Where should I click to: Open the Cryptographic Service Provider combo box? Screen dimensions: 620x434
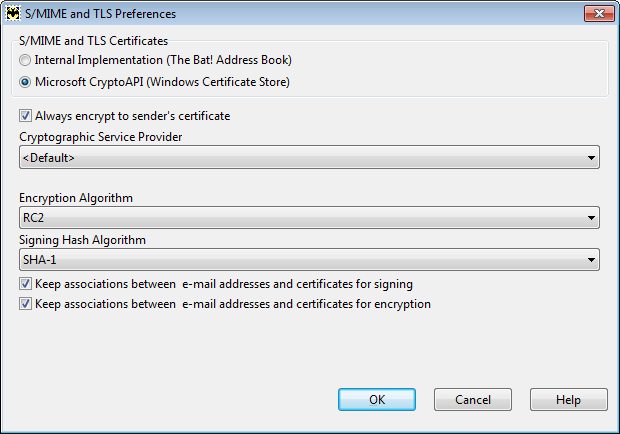pos(309,157)
